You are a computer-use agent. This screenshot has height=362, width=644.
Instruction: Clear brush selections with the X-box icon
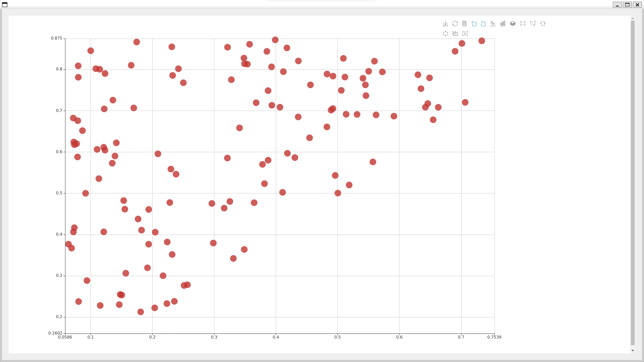pyautogui.click(x=465, y=34)
